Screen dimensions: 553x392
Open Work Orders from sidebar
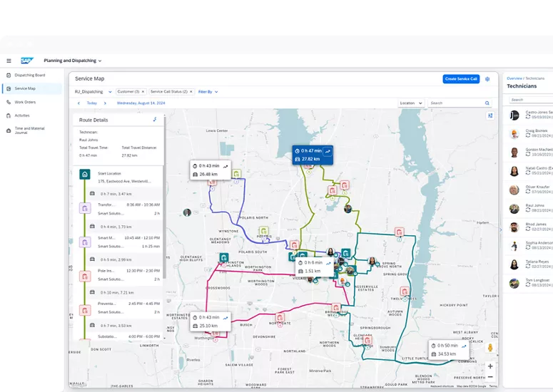tap(25, 102)
